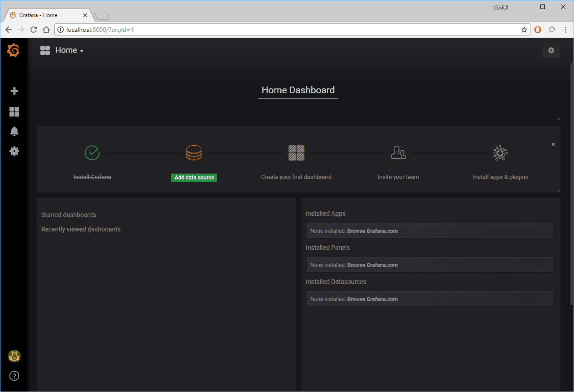
Task: Go back using the browser back arrow
Action: (9, 30)
